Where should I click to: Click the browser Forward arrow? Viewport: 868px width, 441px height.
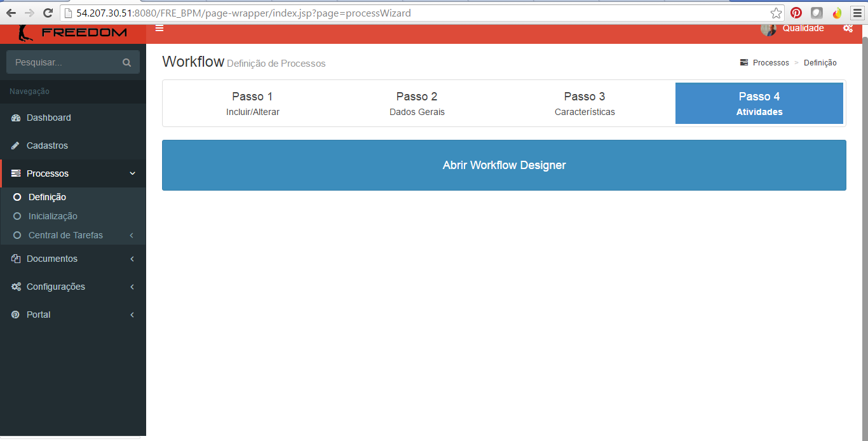tap(29, 13)
